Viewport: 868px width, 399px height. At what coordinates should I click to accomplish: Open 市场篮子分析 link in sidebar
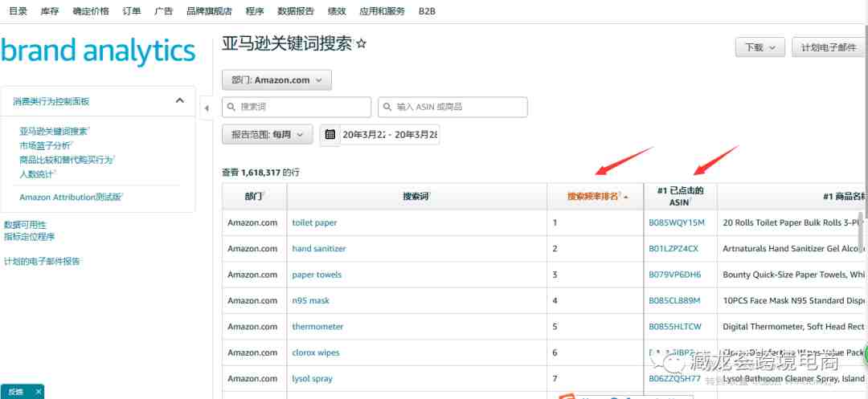pos(45,146)
